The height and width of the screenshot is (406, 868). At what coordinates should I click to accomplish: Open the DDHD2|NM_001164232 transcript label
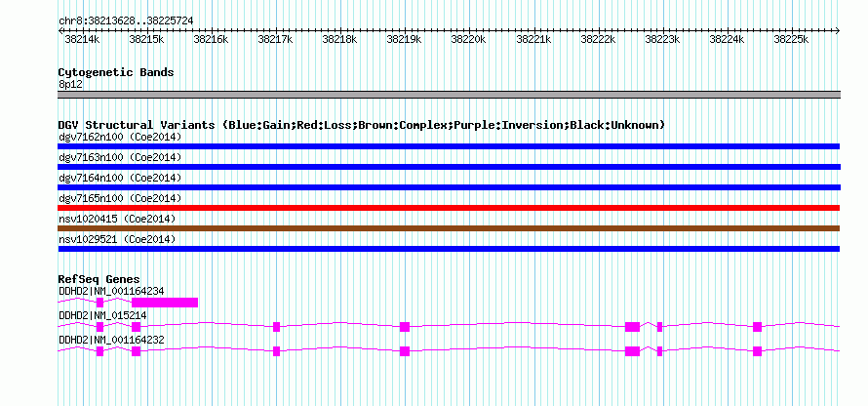click(111, 340)
